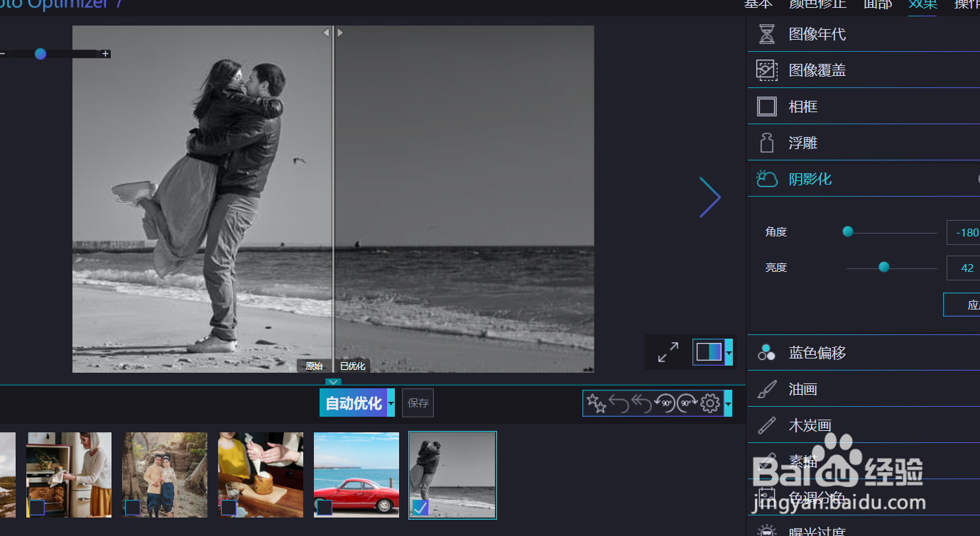Open dropdown beside the gear toolbar
The image size is (980, 536).
pos(728,404)
